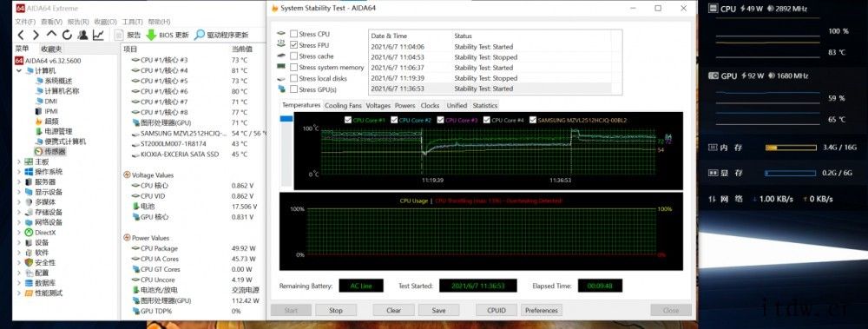868x329 pixels.
Task: Click the Stop button in stability test
Action: point(336,310)
